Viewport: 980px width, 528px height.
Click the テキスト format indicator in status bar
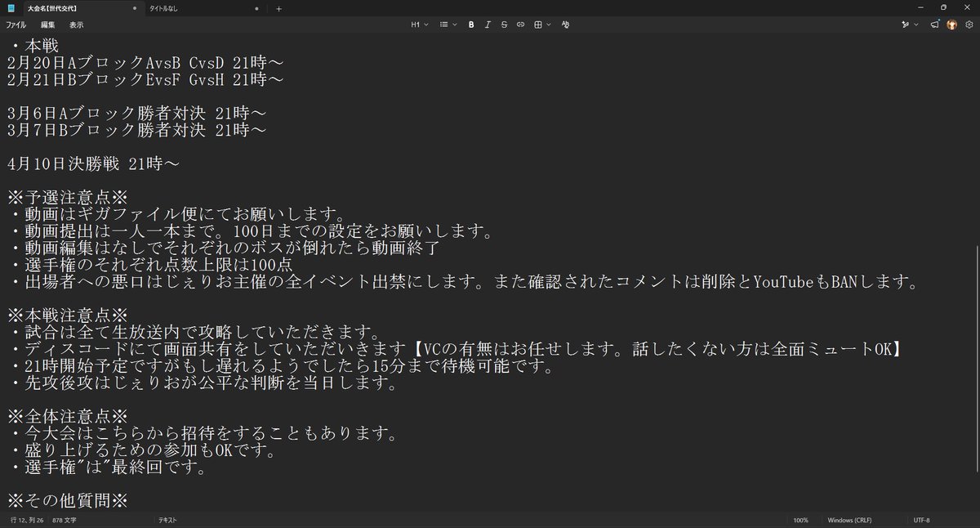click(x=167, y=520)
